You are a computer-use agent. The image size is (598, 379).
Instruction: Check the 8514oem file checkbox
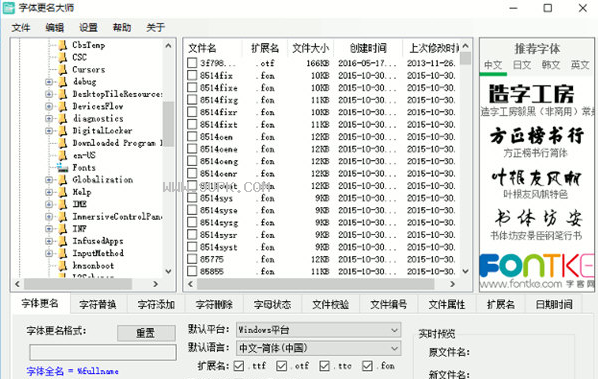(x=192, y=137)
